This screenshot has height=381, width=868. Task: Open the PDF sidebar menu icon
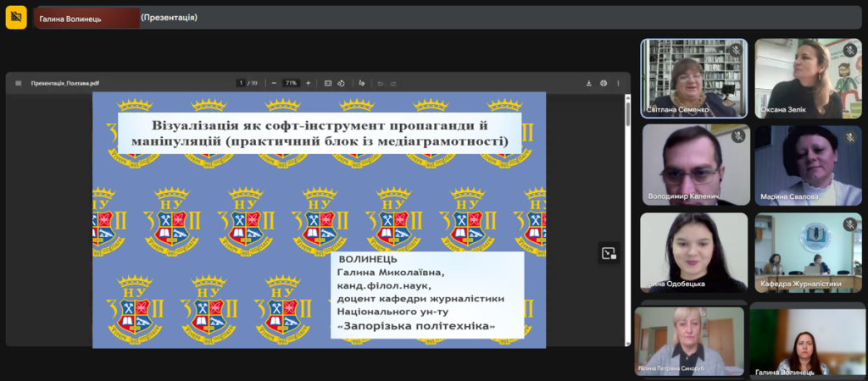18,83
